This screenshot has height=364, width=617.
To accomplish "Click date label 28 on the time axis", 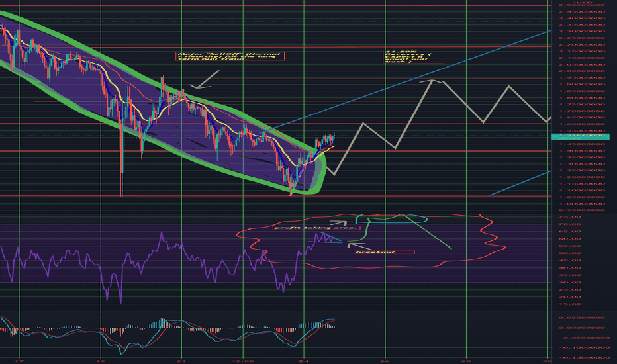I will click(466, 361).
